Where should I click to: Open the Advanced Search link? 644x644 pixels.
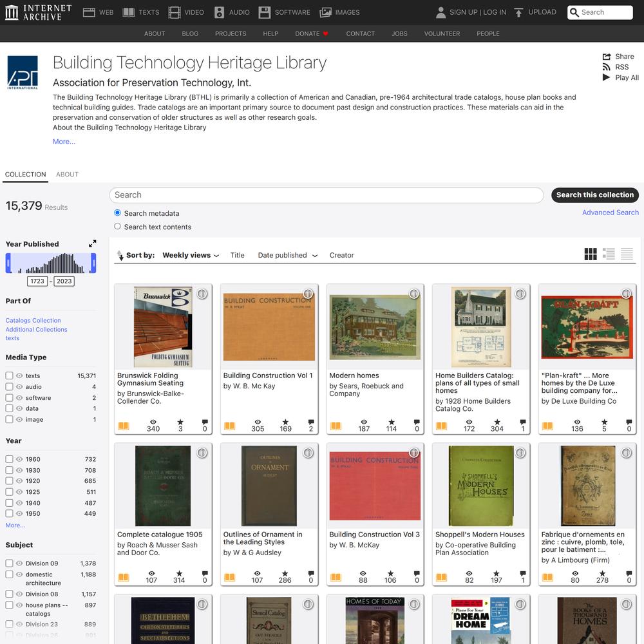click(x=611, y=213)
